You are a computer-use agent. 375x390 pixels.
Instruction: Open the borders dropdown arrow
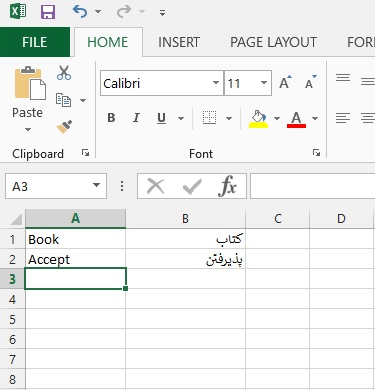pyautogui.click(x=229, y=118)
